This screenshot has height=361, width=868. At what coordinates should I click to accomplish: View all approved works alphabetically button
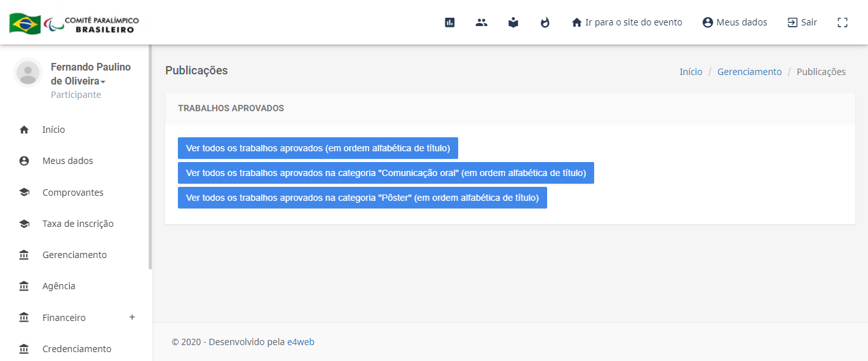[x=318, y=148]
